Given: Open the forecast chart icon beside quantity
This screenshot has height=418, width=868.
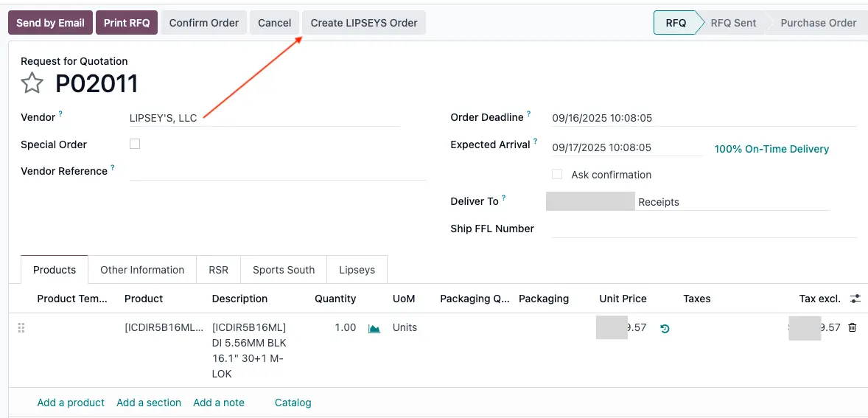Looking at the screenshot, I should click(x=374, y=328).
